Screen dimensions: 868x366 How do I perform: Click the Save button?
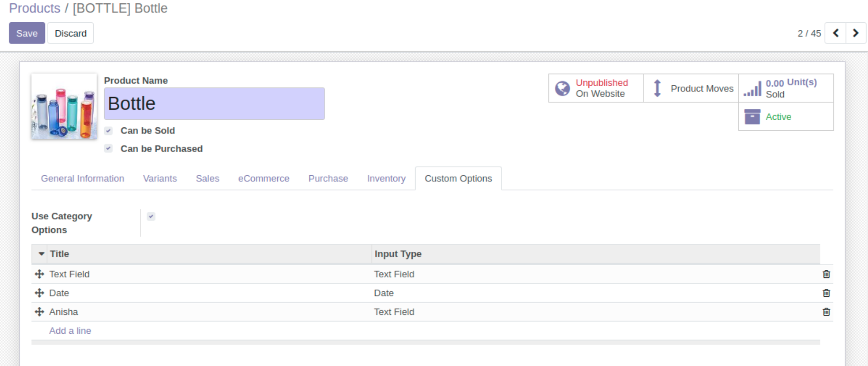27,33
